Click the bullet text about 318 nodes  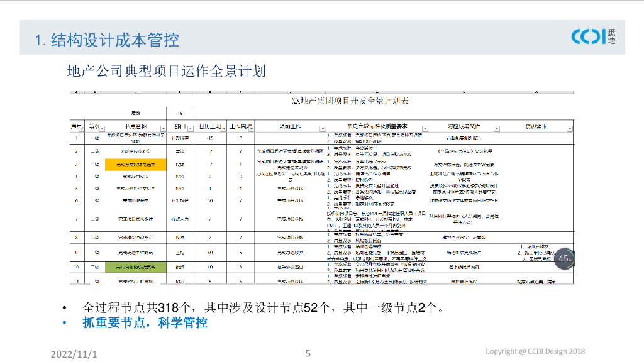(x=264, y=307)
